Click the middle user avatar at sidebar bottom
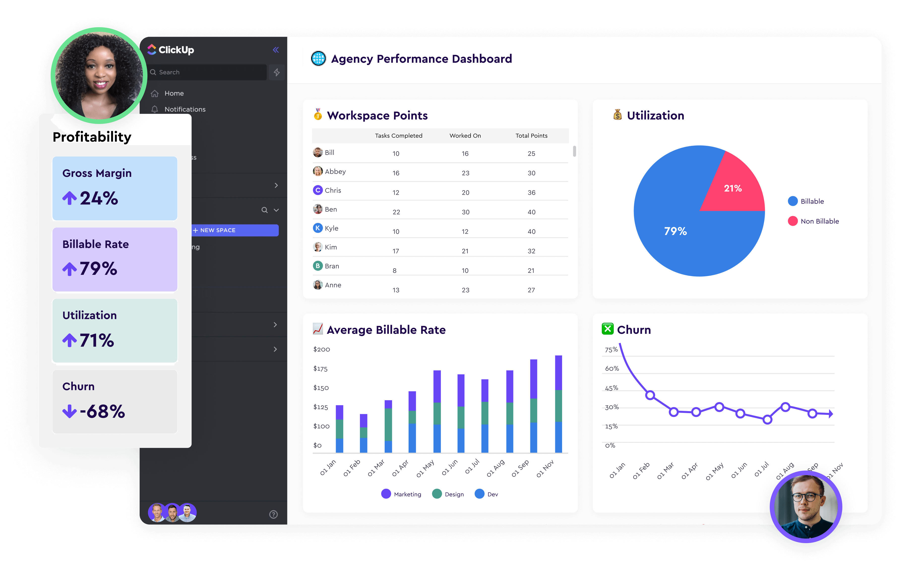Image resolution: width=924 pixels, height=561 pixels. tap(172, 512)
